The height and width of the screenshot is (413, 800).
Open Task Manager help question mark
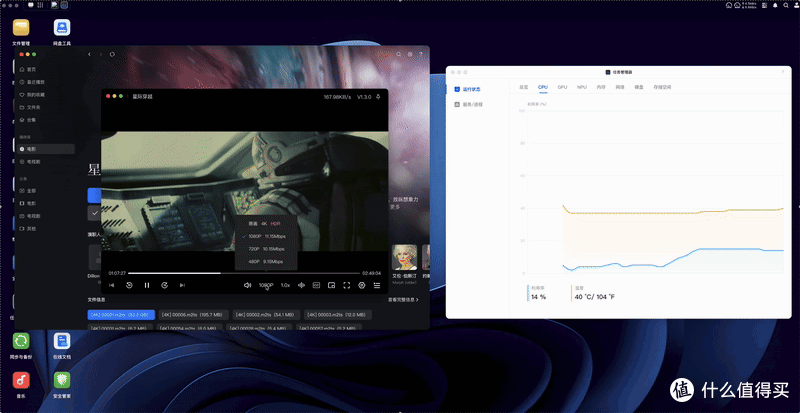[783, 72]
